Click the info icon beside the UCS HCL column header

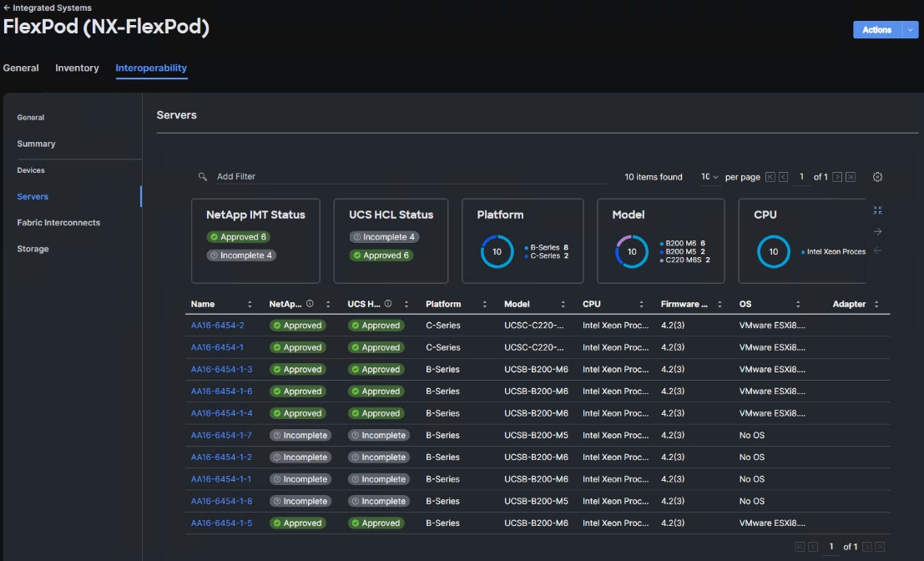[x=388, y=304]
